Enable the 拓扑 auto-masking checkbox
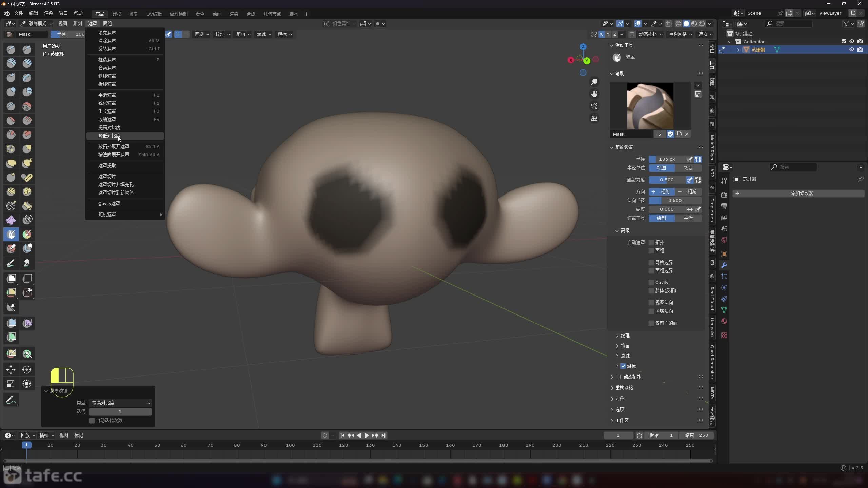This screenshot has width=868, height=488. click(651, 242)
